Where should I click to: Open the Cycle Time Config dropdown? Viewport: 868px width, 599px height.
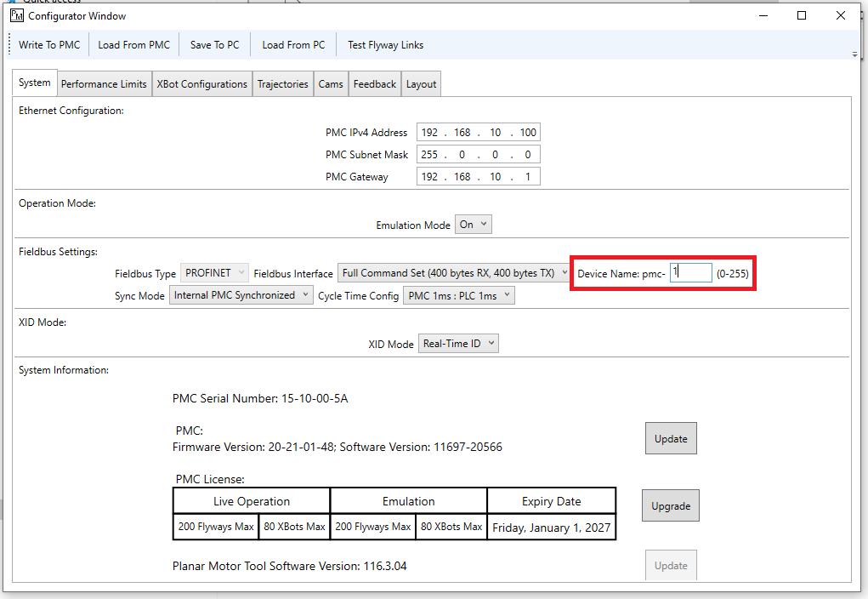tap(458, 295)
